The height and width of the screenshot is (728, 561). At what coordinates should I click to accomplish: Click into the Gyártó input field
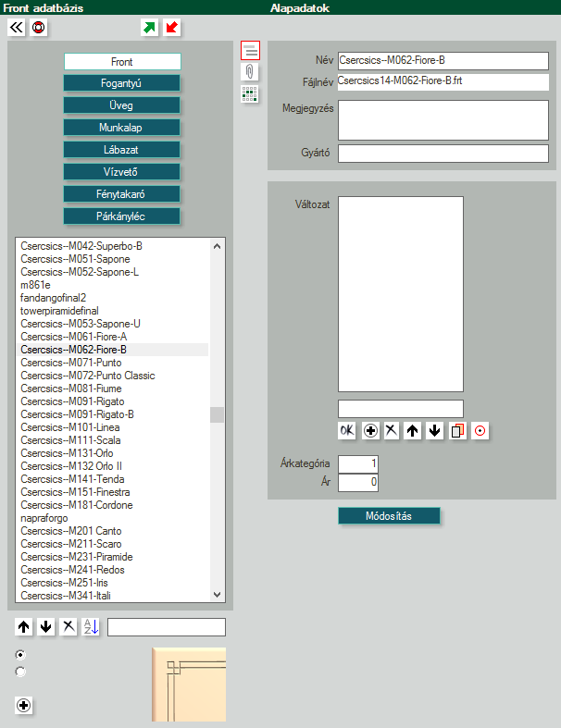point(443,154)
